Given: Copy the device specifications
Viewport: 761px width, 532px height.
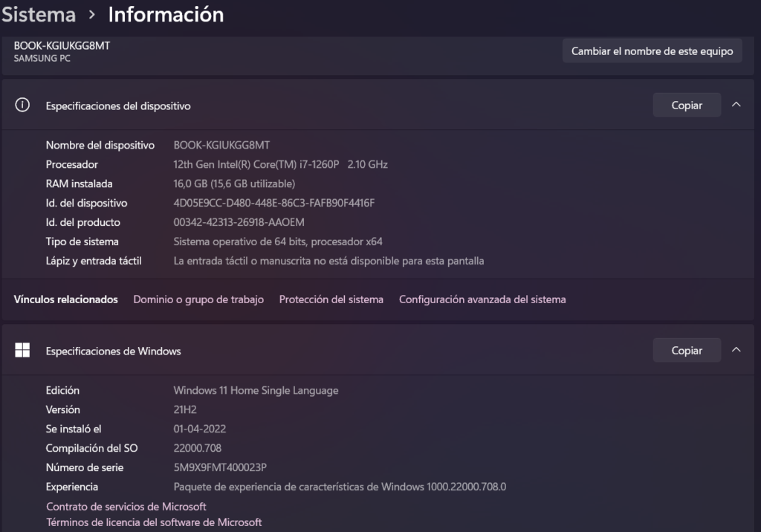Looking at the screenshot, I should click(687, 106).
